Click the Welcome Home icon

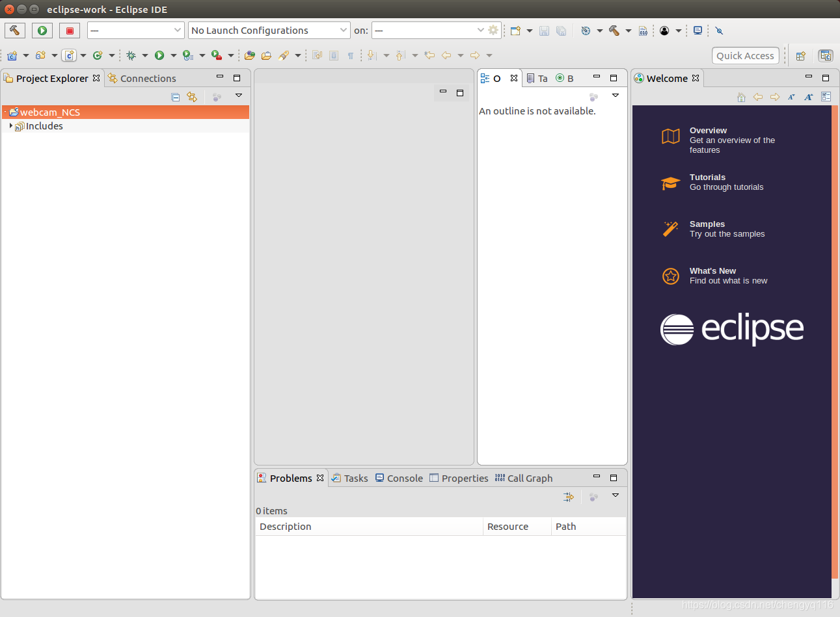pyautogui.click(x=741, y=97)
